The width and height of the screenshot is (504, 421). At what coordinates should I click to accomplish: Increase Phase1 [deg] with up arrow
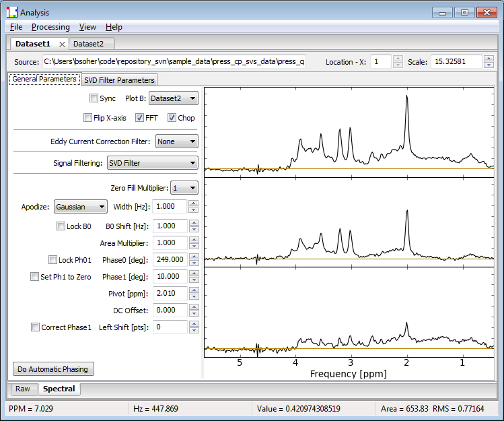click(x=194, y=273)
